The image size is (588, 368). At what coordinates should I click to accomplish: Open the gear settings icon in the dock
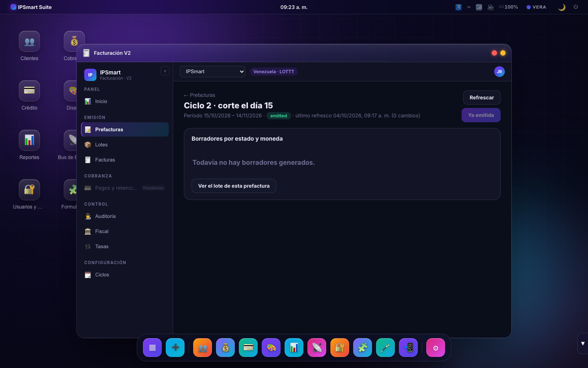tap(436, 348)
